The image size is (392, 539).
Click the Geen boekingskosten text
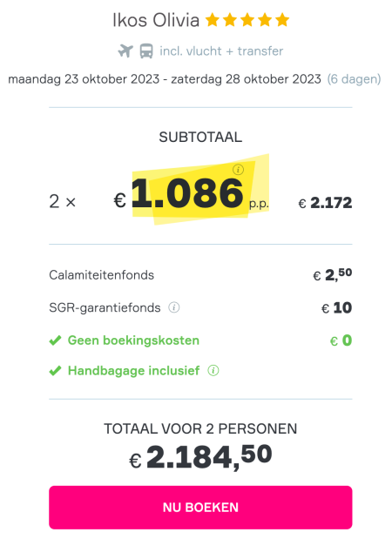point(134,340)
